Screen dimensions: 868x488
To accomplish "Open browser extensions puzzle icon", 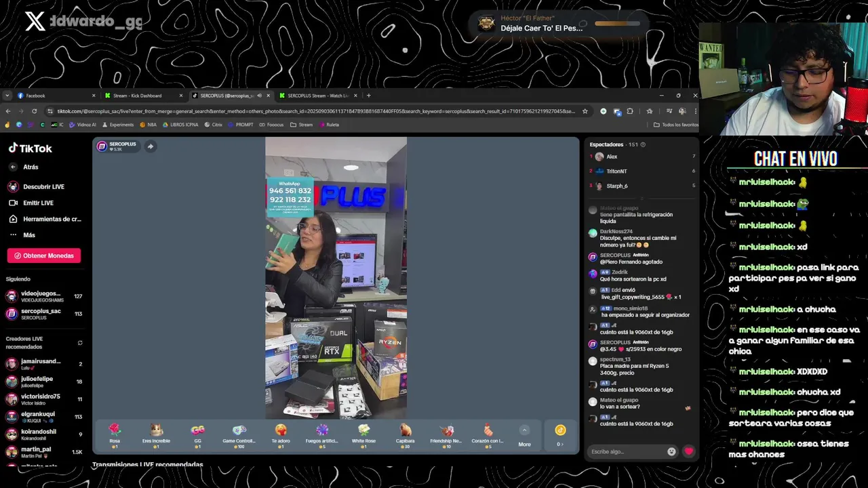I will tap(630, 111).
